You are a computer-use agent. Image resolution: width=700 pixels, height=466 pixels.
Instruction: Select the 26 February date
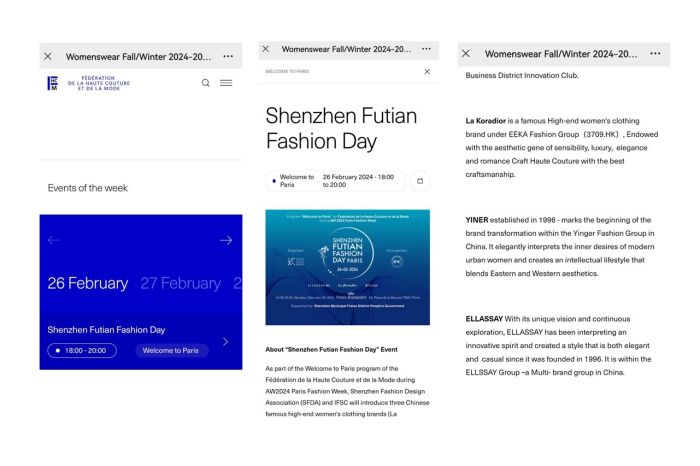(88, 283)
